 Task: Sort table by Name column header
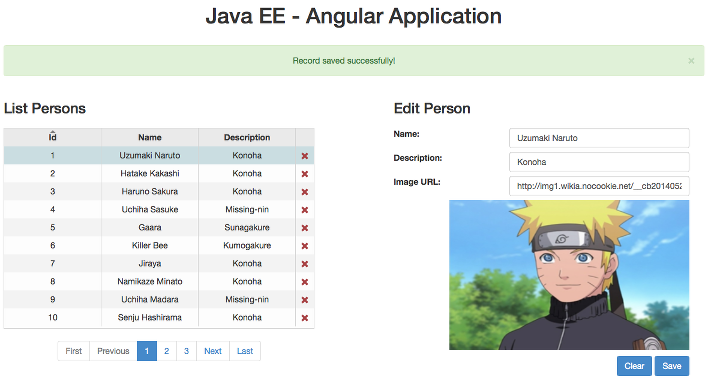pyautogui.click(x=150, y=137)
